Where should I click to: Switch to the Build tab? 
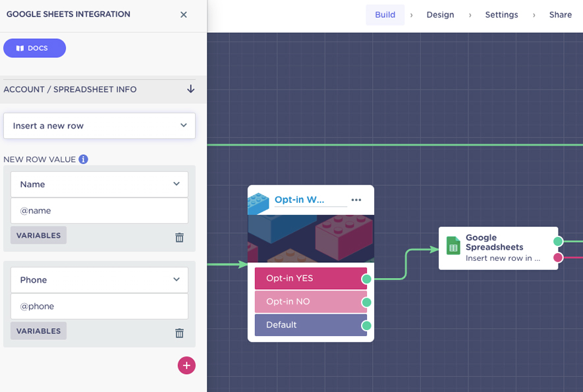[385, 15]
